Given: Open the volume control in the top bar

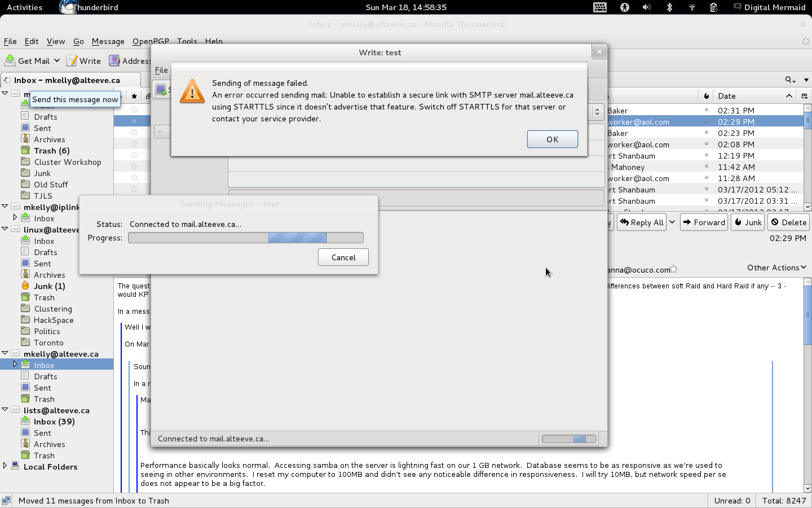Looking at the screenshot, I should point(647,7).
